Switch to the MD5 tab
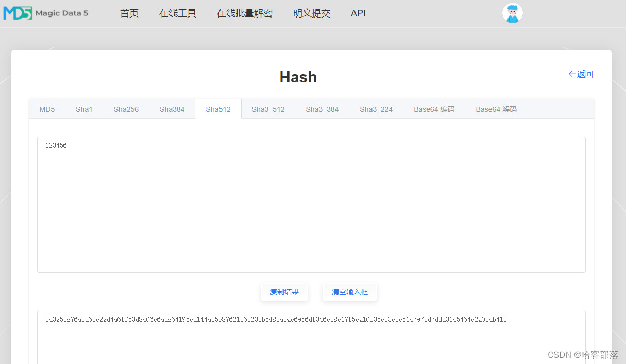This screenshot has width=626, height=364. pos(47,109)
